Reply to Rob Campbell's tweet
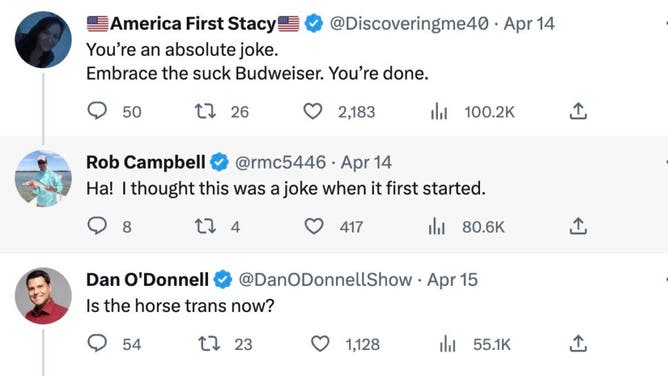This screenshot has width=668, height=376. coord(97,226)
